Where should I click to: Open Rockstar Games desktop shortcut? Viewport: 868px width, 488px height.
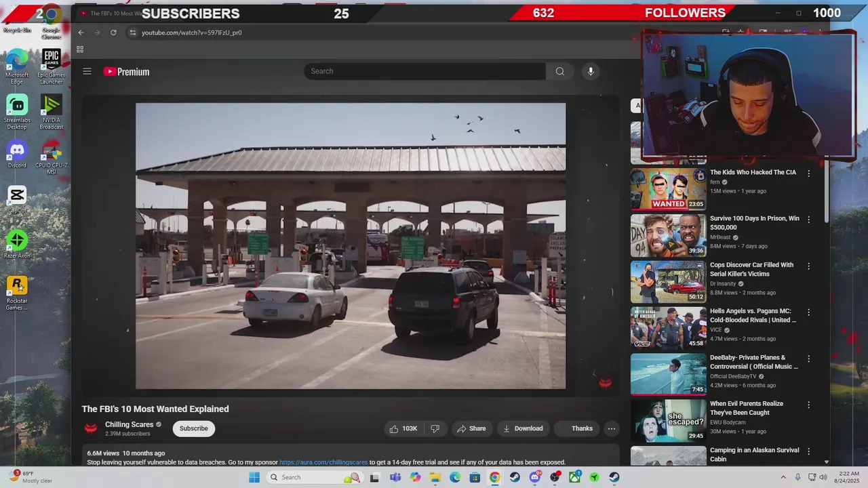tap(17, 293)
